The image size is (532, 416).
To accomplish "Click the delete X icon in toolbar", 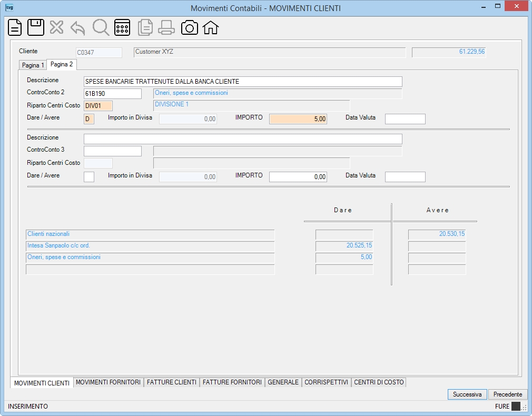I will point(57,27).
